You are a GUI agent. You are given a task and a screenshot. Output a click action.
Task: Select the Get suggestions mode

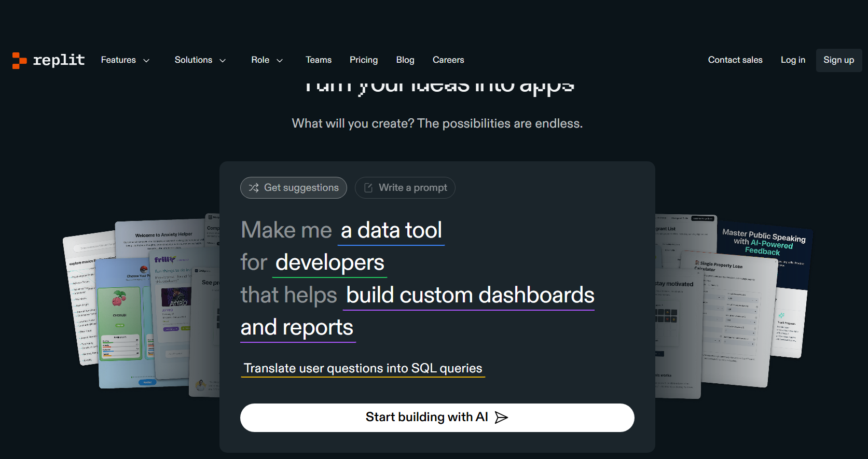[294, 188]
